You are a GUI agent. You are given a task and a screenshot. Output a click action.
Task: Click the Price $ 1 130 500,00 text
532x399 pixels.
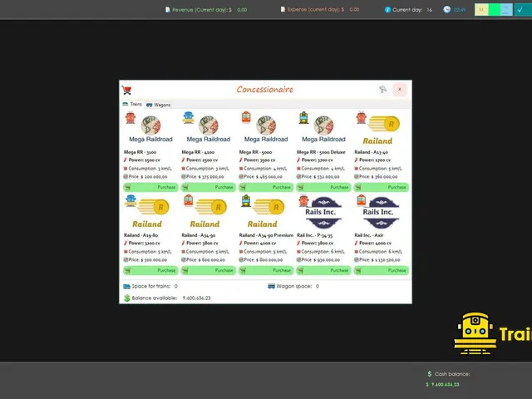pyautogui.click(x=379, y=259)
